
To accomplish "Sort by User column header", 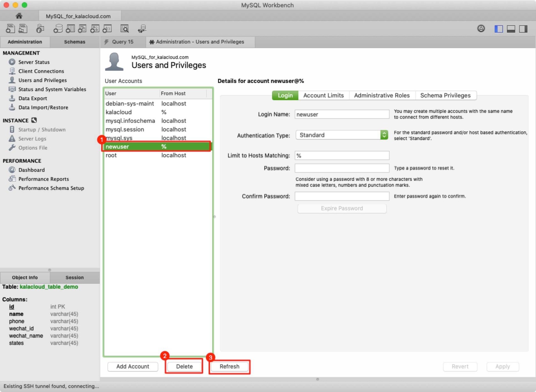I will 132,93.
